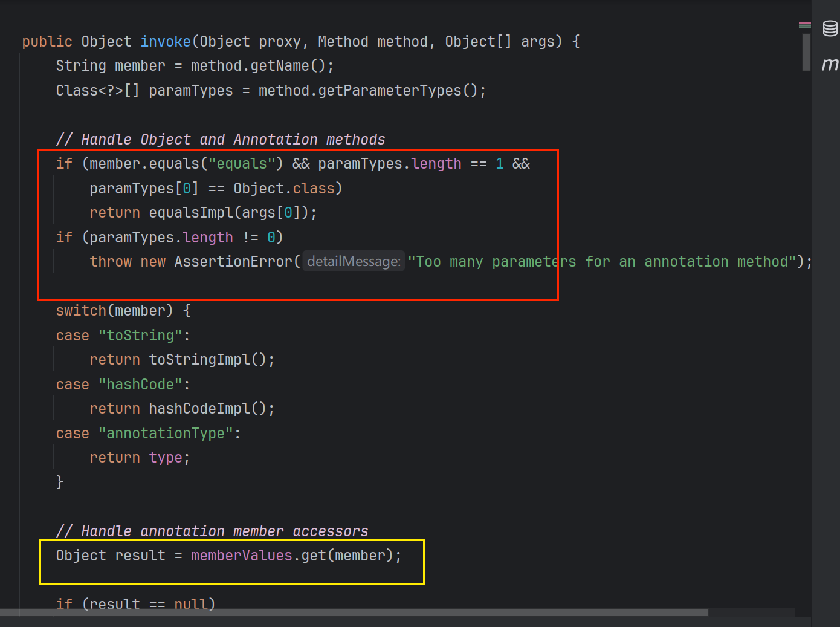Click the hashCodeImpl method call
Screen dimensions: 840x627
click(199, 409)
